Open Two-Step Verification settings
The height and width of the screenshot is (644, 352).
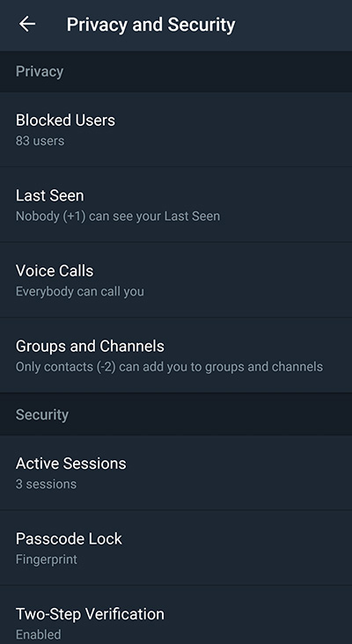point(176,615)
